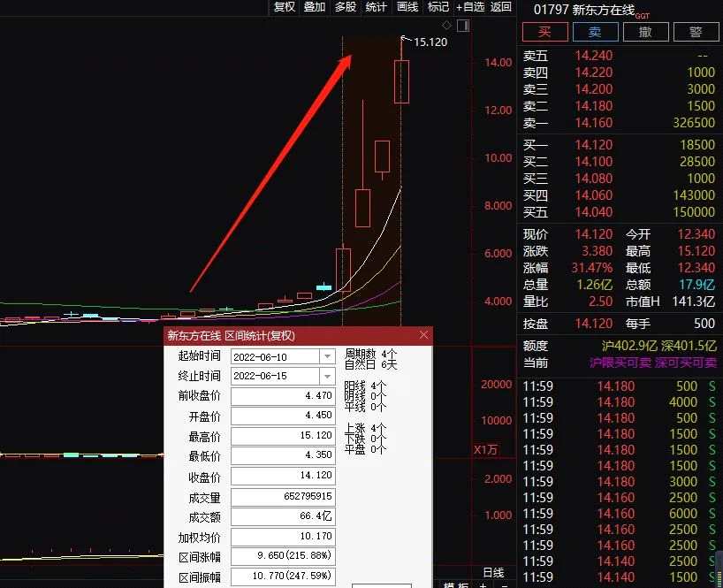The height and width of the screenshot is (588, 723).
Task: Click the blue 卖 sell button
Action: [x=595, y=32]
